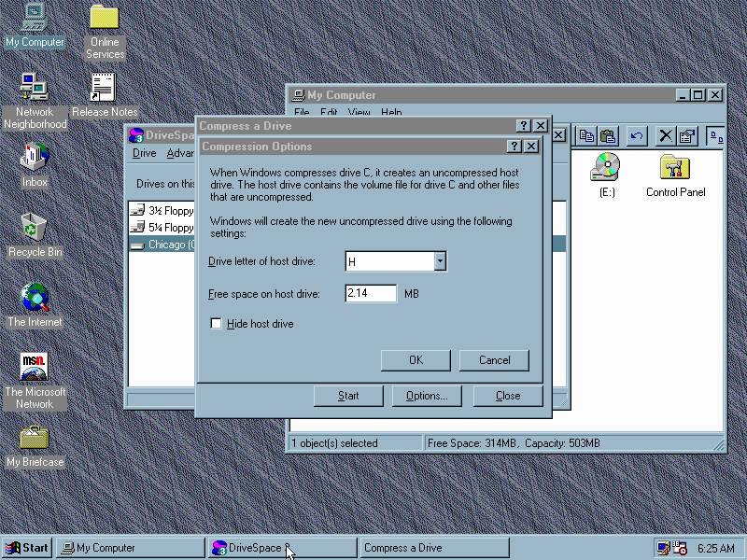Screen dimensions: 747x560
Task: Confirm Compression Options with OK
Action: pyautogui.click(x=416, y=360)
